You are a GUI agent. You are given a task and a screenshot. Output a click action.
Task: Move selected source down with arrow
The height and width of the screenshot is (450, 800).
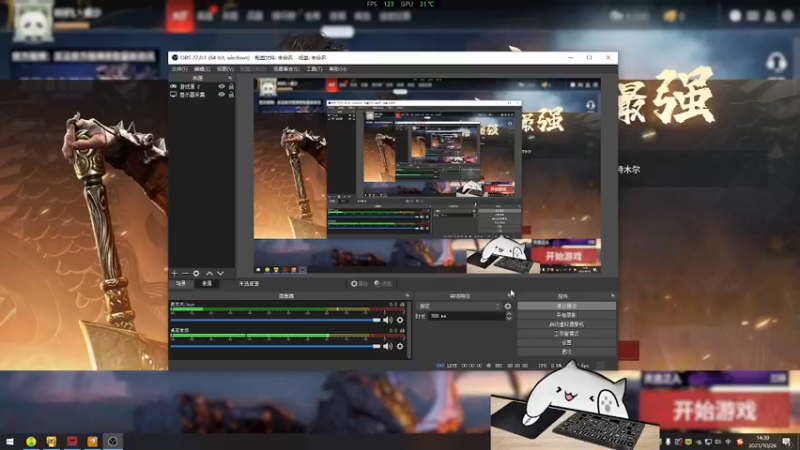point(220,273)
